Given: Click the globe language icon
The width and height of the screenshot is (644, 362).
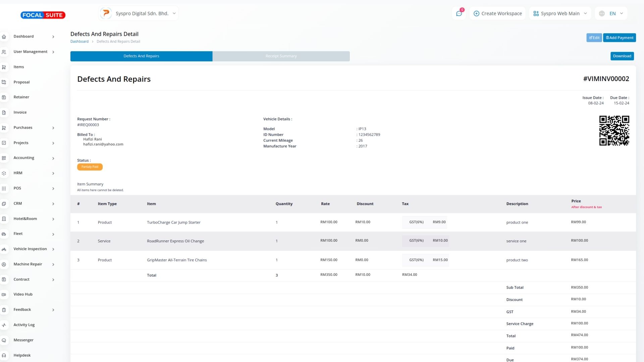Looking at the screenshot, I should click(x=602, y=13).
